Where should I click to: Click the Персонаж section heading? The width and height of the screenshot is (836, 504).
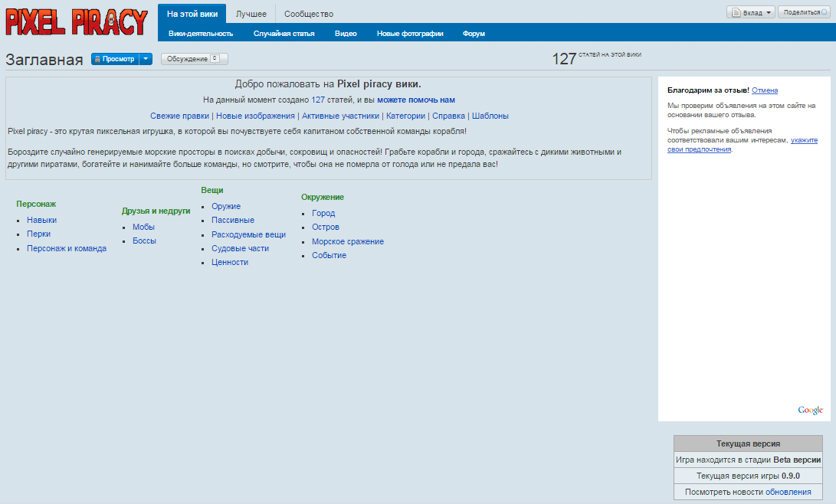[x=36, y=204]
